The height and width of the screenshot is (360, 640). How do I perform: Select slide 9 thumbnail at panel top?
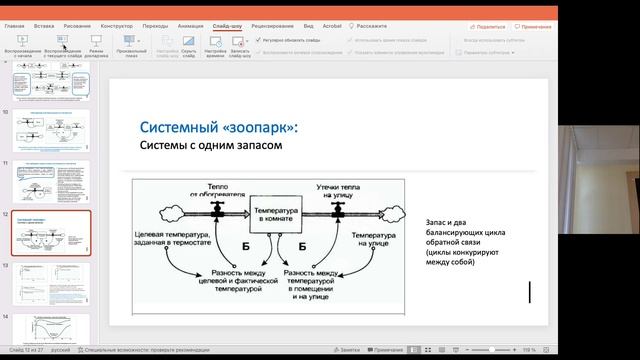click(x=51, y=81)
